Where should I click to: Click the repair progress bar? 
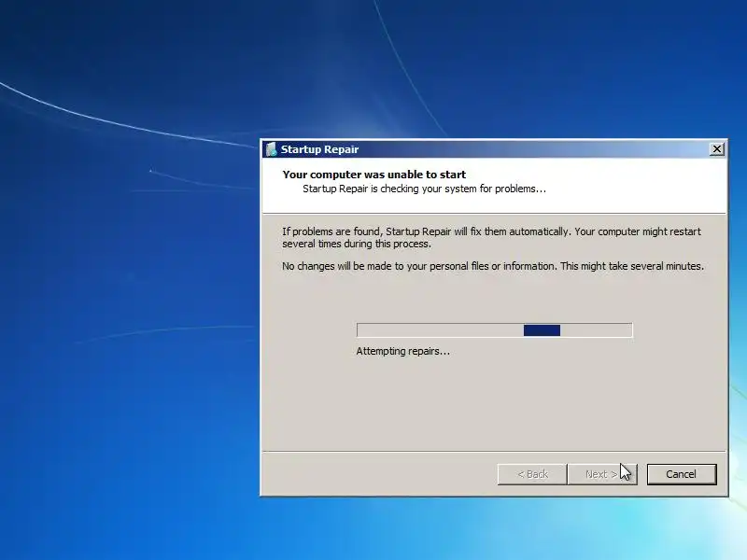[x=495, y=330]
